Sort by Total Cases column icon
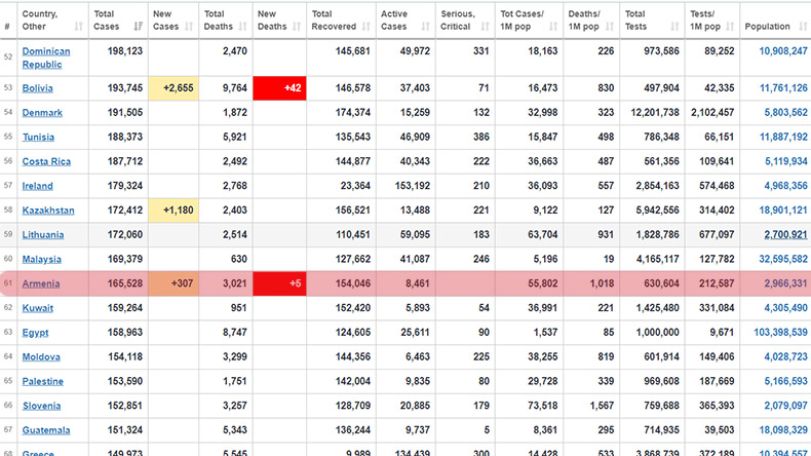This screenshot has height=456, width=811. [138, 26]
